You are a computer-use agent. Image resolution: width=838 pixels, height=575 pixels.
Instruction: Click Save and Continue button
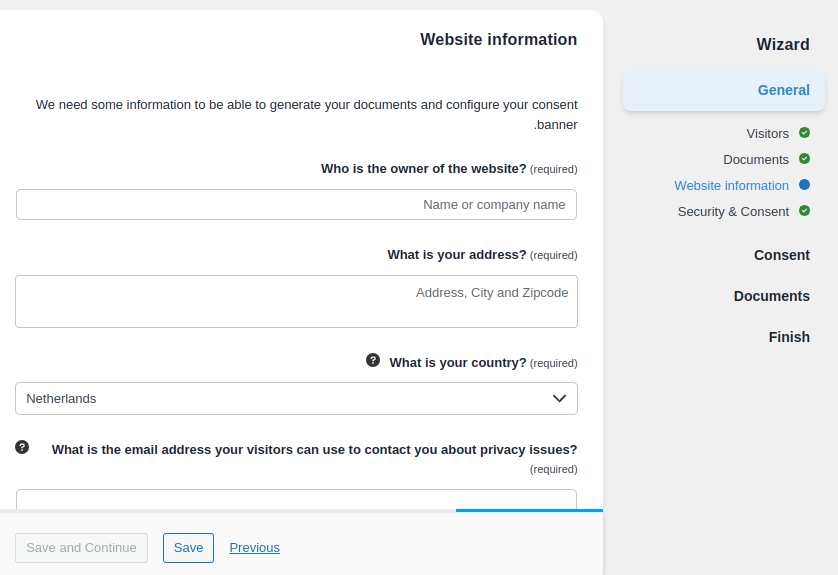point(81,547)
